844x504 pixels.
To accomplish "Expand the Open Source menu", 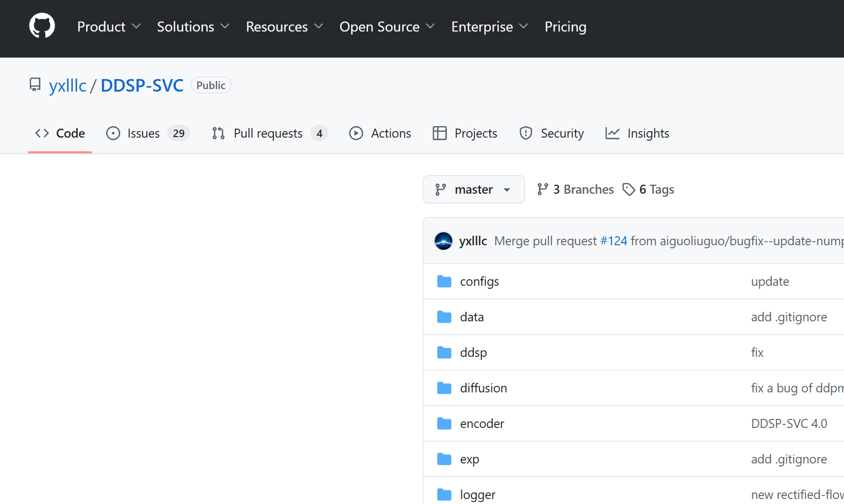I will (387, 27).
